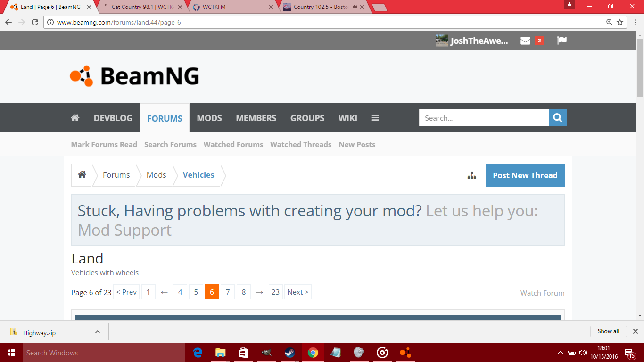Open GROUPS navigation item
Viewport: 644px width, 362px height.
click(307, 118)
